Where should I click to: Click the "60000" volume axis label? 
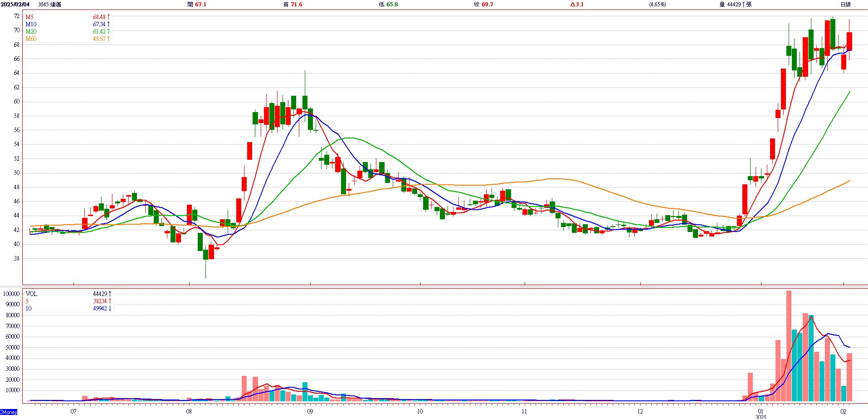(x=13, y=337)
